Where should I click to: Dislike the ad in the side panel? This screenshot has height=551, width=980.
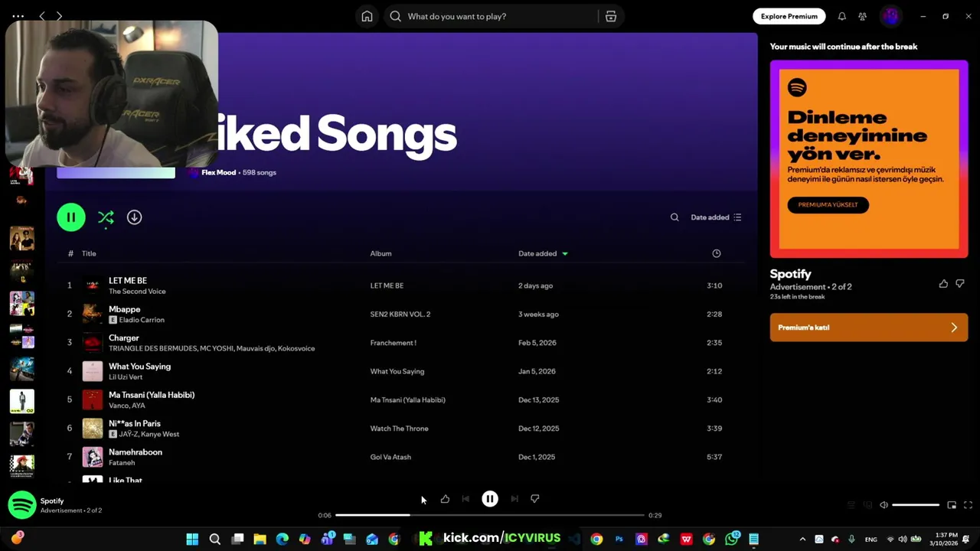coord(960,284)
